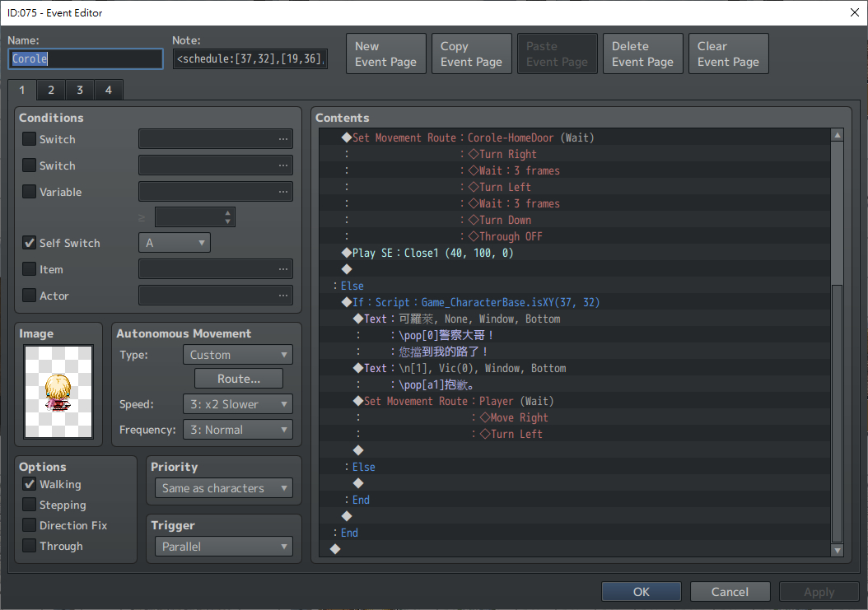Open Actor selector ellipsis field
The height and width of the screenshot is (610, 868).
coord(215,295)
